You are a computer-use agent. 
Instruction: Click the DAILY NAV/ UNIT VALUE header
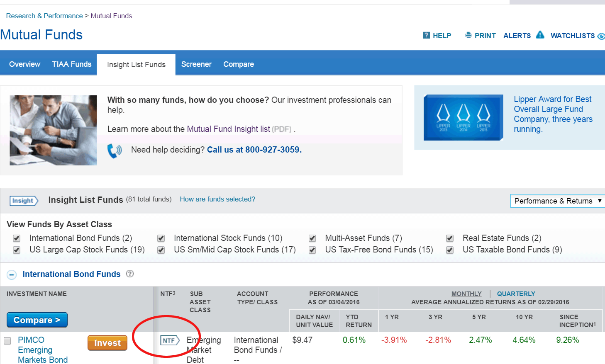pyautogui.click(x=314, y=321)
